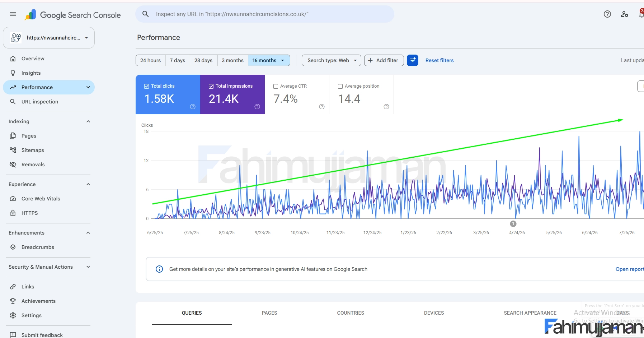Expand Security & Manual Actions section
Screen dimensions: 644x338
(88, 267)
